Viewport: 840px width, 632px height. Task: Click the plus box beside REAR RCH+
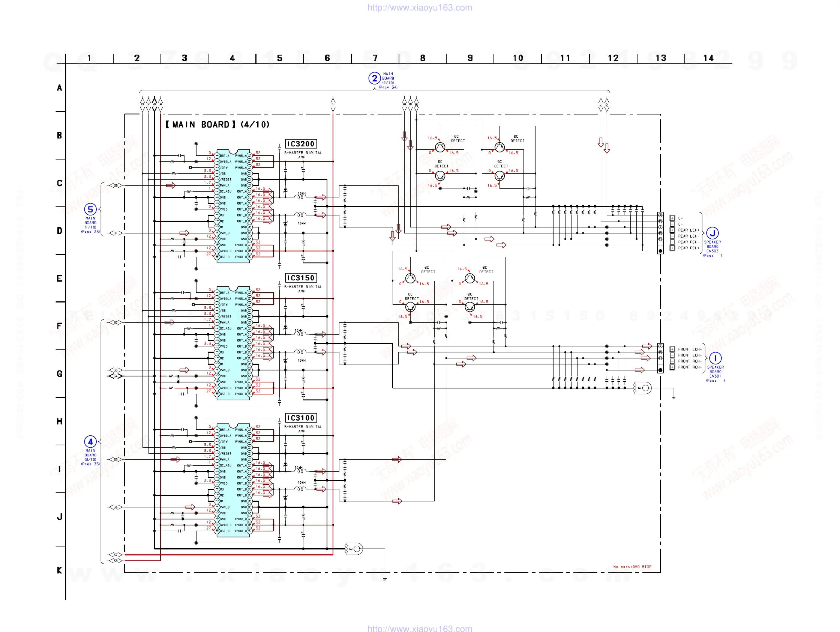(672, 248)
